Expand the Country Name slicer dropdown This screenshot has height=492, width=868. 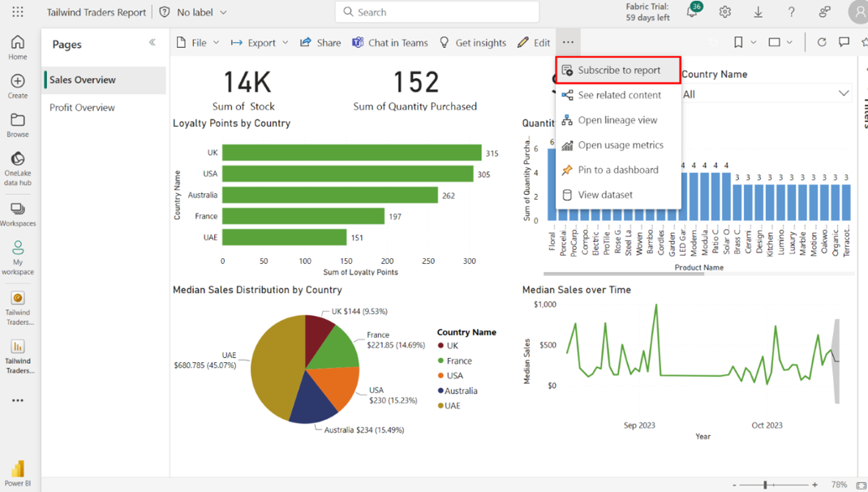coord(844,94)
